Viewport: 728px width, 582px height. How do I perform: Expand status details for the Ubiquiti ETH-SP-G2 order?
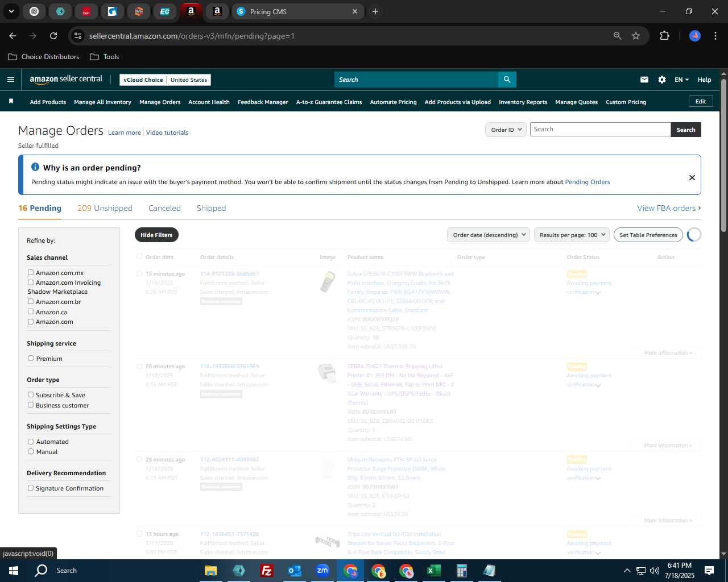click(x=598, y=479)
